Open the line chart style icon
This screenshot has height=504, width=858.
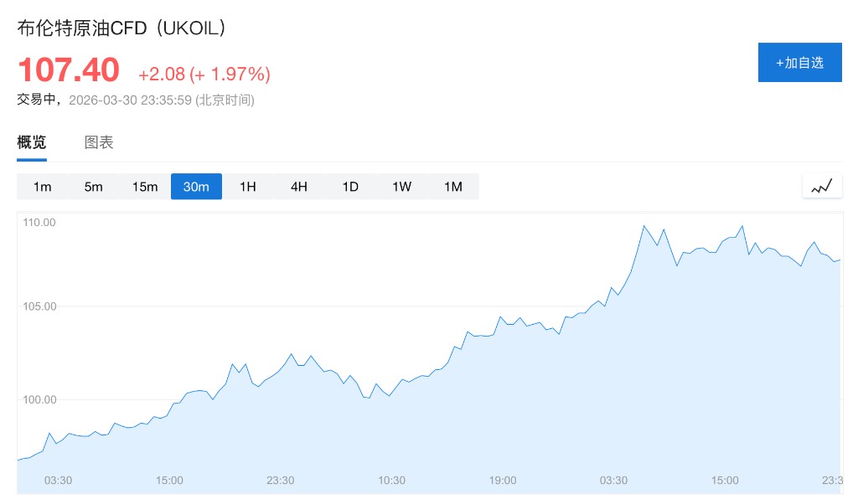point(822,186)
